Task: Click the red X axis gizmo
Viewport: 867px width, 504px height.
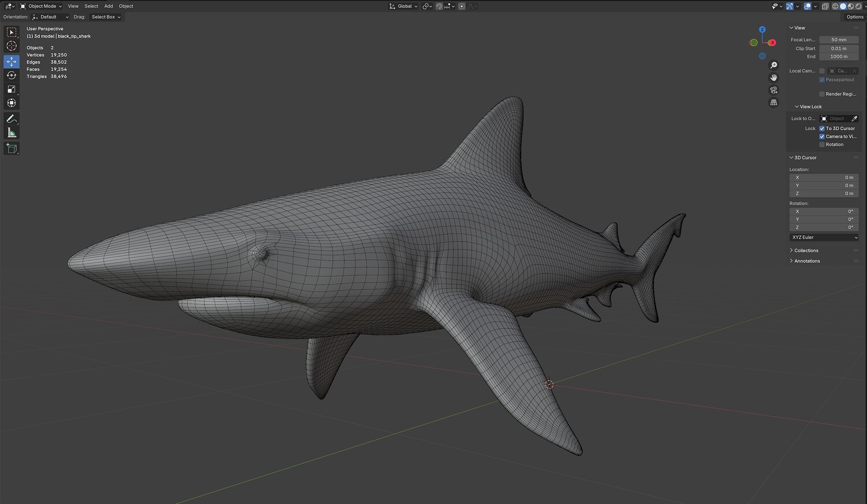Action: (772, 43)
